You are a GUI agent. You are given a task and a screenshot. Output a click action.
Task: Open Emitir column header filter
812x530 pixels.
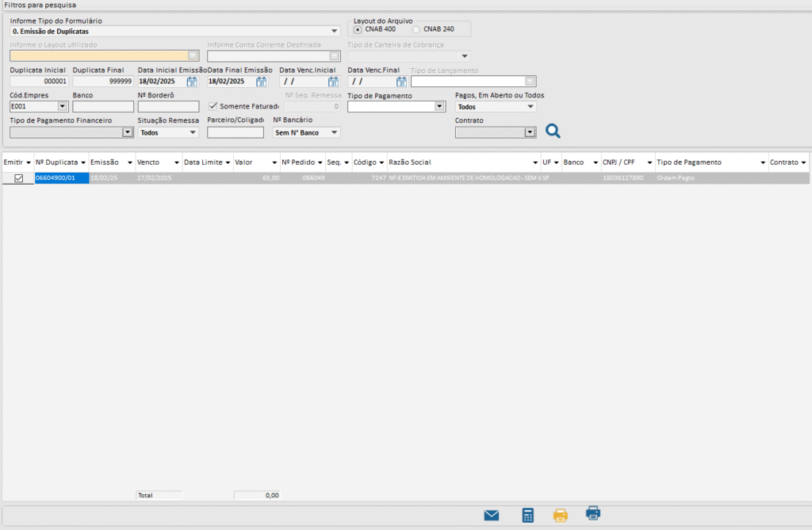point(29,162)
